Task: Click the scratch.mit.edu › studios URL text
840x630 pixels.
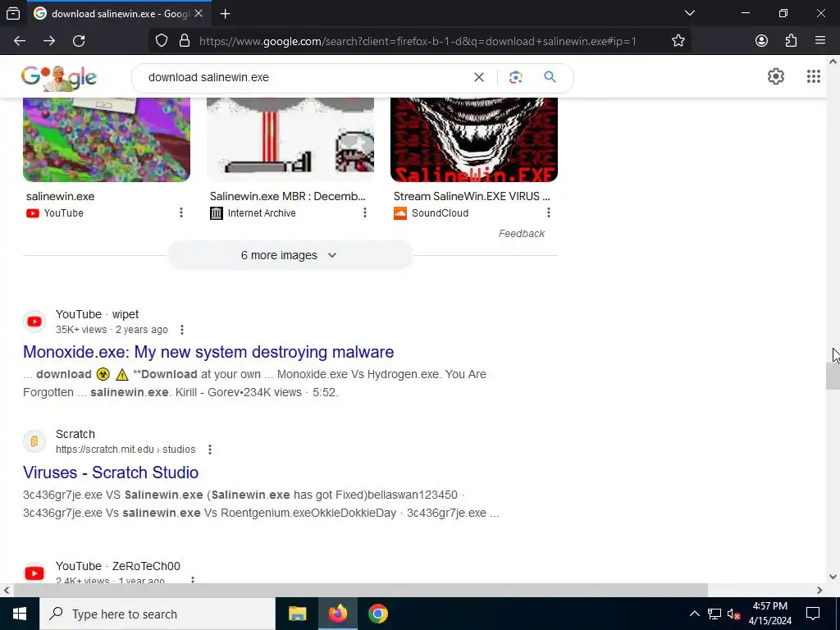Action: [x=126, y=450]
